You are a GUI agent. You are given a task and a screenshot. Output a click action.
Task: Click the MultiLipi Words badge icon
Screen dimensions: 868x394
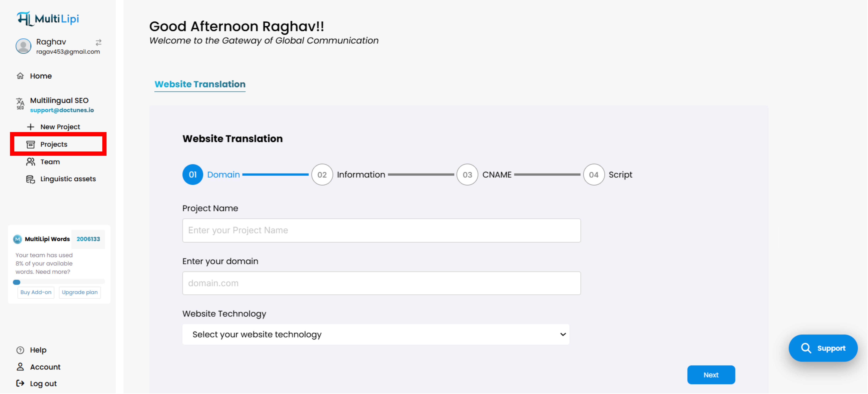pos(17,239)
